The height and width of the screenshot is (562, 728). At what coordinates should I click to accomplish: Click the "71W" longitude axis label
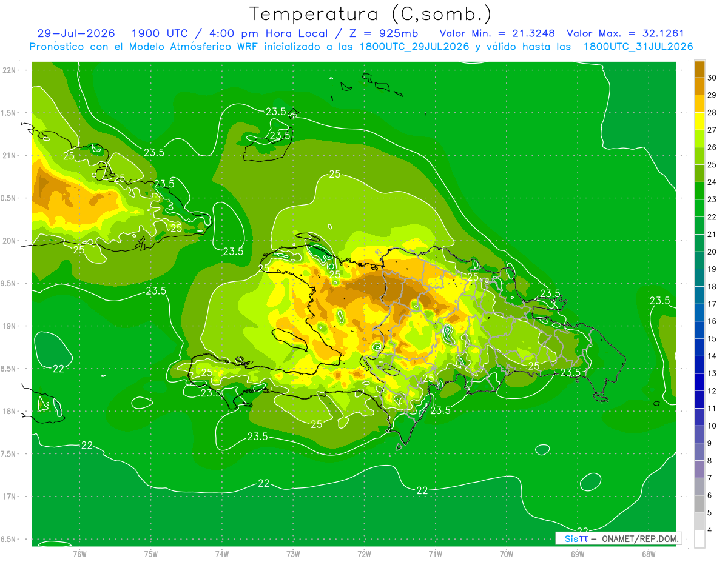coord(435,554)
